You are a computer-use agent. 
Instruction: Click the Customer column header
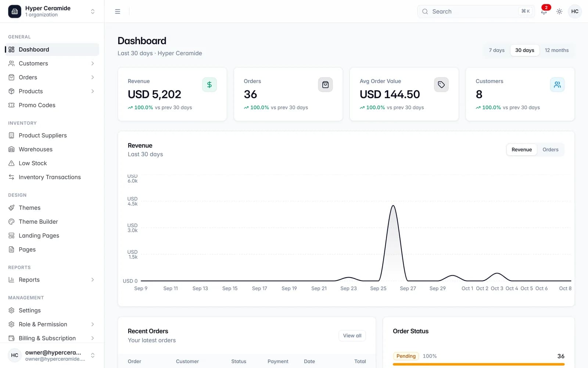point(187,361)
